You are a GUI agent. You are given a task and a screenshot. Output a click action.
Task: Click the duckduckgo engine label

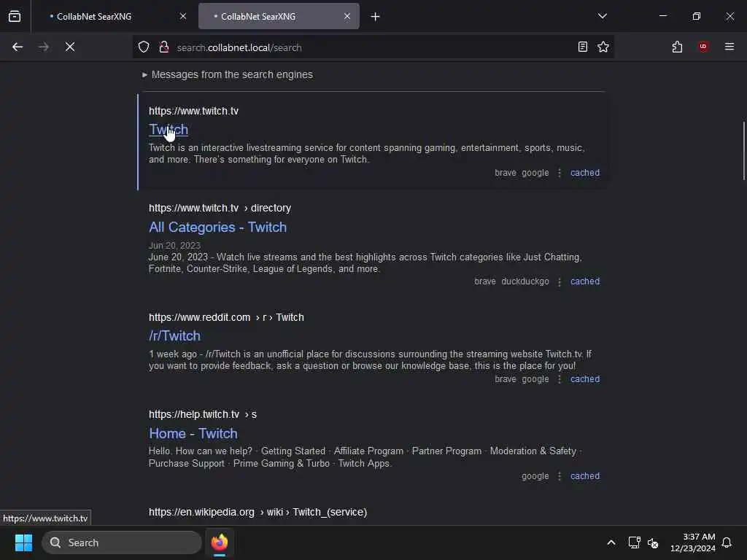[525, 281]
